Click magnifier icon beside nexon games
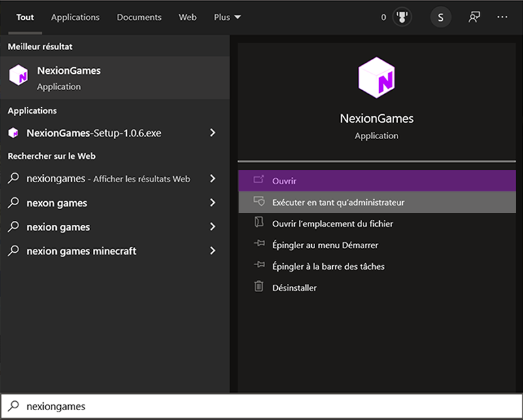The height and width of the screenshot is (420, 523). pyautogui.click(x=13, y=202)
